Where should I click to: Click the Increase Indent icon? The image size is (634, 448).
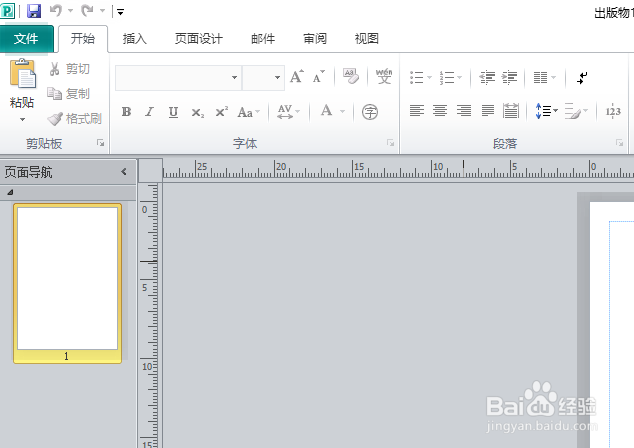click(x=509, y=77)
